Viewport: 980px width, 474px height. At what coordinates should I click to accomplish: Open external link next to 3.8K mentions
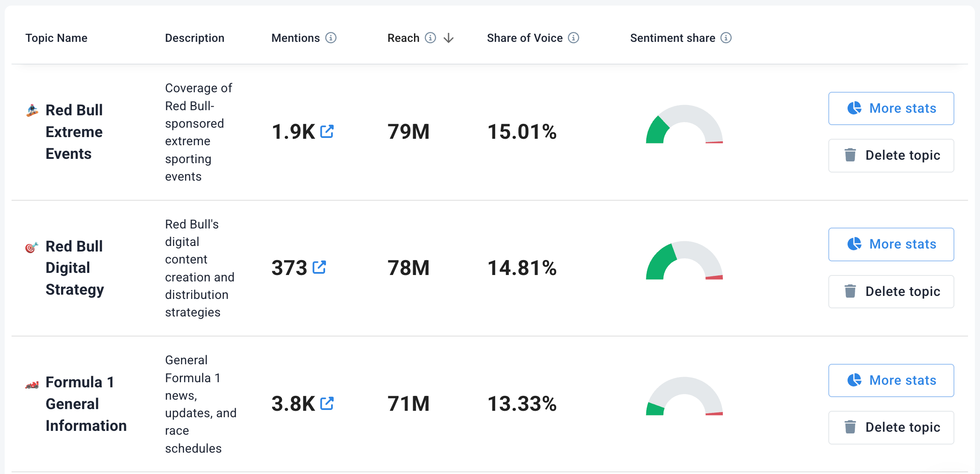[x=327, y=403]
